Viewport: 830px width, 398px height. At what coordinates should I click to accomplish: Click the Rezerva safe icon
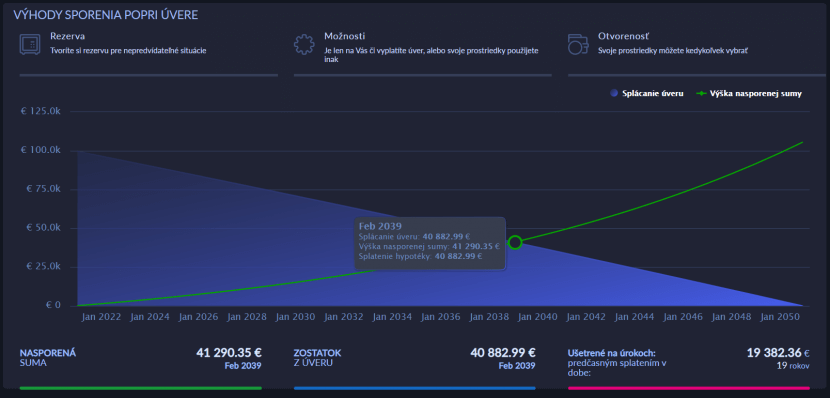coord(30,44)
